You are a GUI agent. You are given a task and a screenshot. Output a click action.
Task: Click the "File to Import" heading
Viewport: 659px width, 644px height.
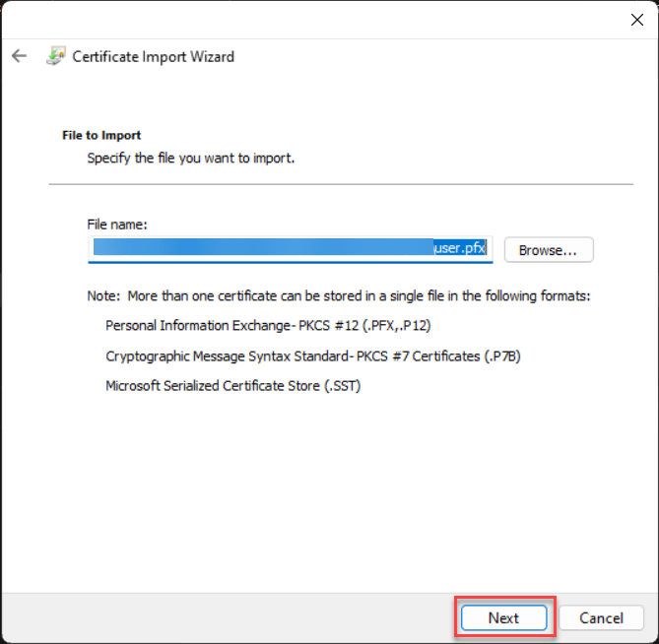coord(101,136)
